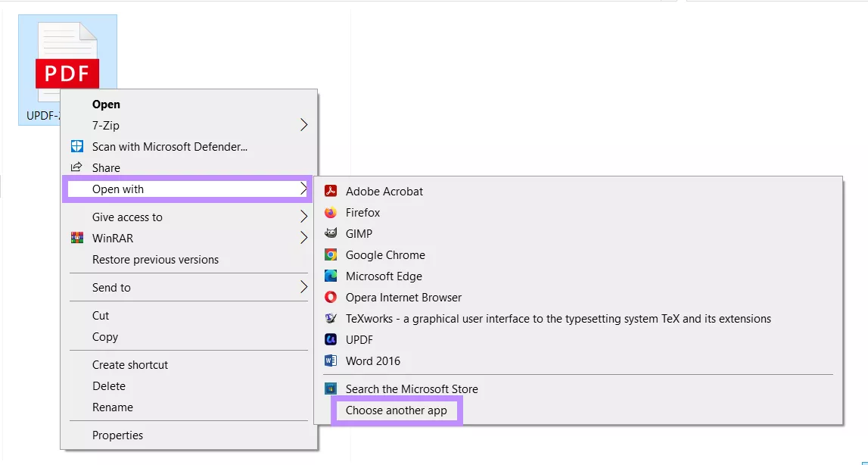Open the PDF with Adobe Acrobat
This screenshot has width=868, height=465.
(x=384, y=191)
